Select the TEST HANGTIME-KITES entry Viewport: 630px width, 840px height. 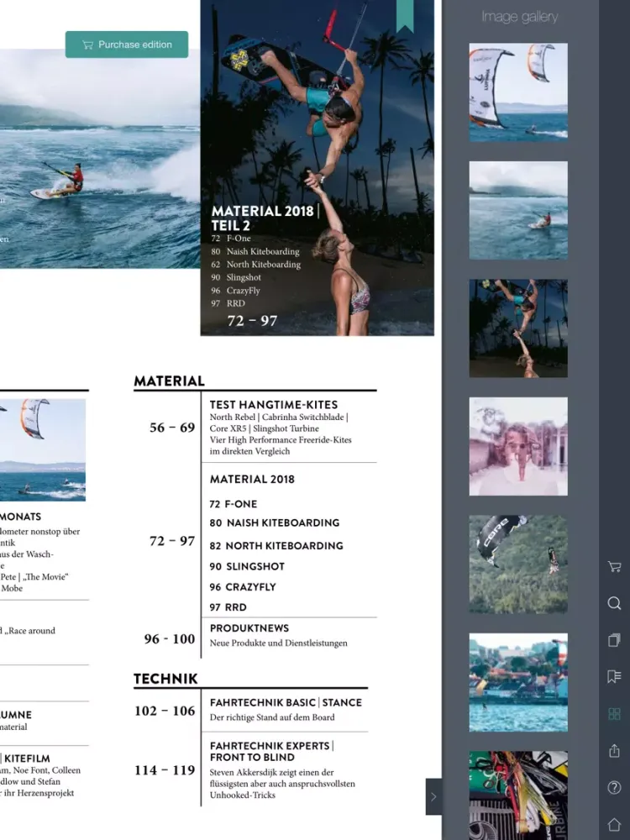pos(273,405)
